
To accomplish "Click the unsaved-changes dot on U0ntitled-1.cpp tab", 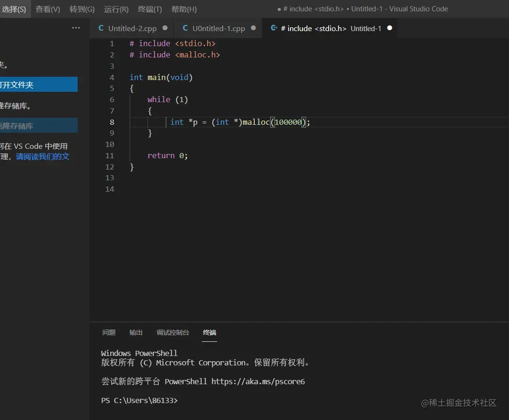I will [253, 28].
